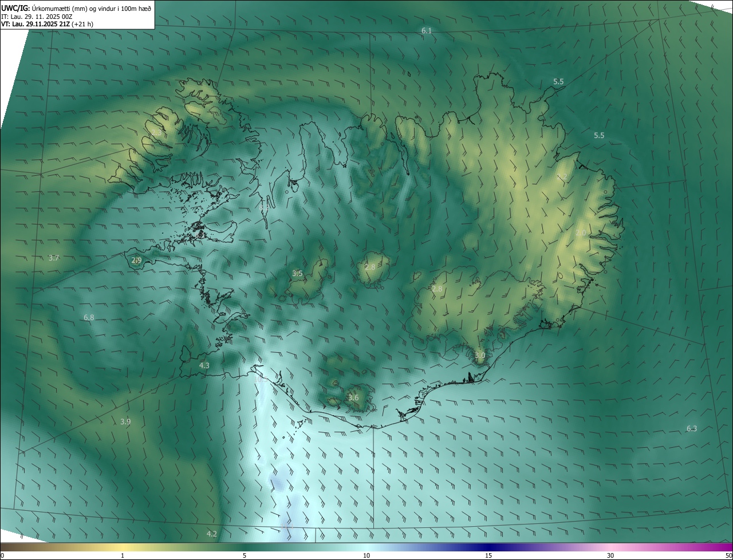Click the title 'UWC/IG: Úrkomumætti (mm) og vindur í 100m hæð'
Image resolution: width=733 pixels, height=560 pixels.
(x=76, y=7)
